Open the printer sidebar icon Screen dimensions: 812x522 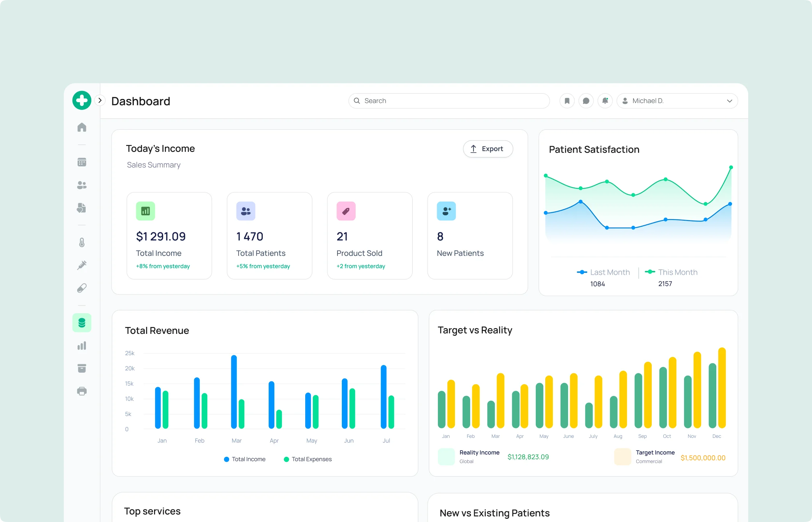[82, 391]
